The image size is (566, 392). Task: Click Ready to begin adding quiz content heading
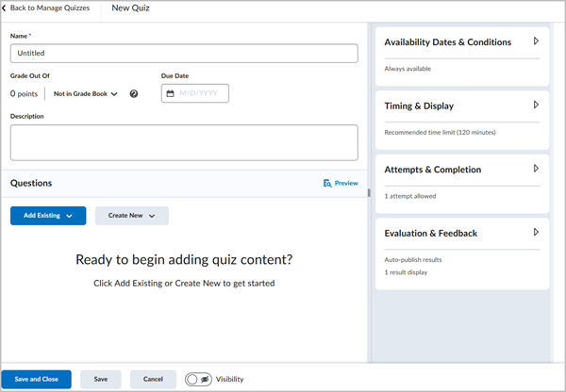[184, 260]
